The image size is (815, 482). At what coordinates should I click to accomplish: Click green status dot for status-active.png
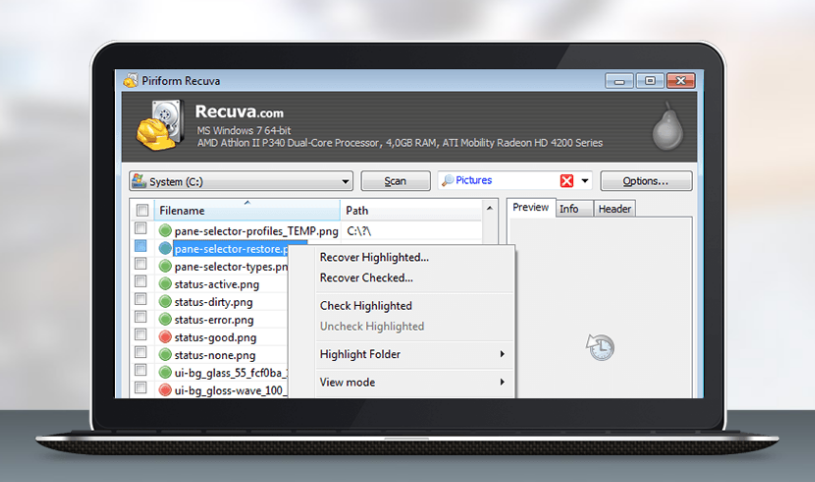(165, 284)
